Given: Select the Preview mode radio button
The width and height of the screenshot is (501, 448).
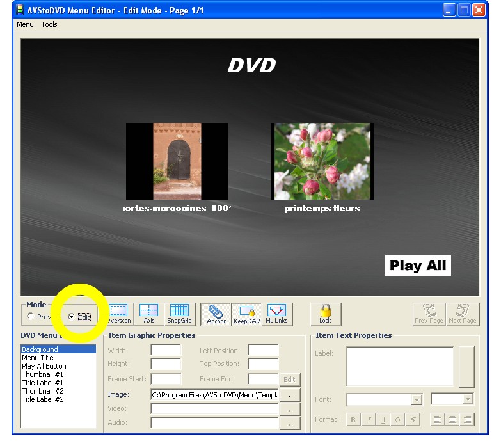Looking at the screenshot, I should tap(31, 317).
